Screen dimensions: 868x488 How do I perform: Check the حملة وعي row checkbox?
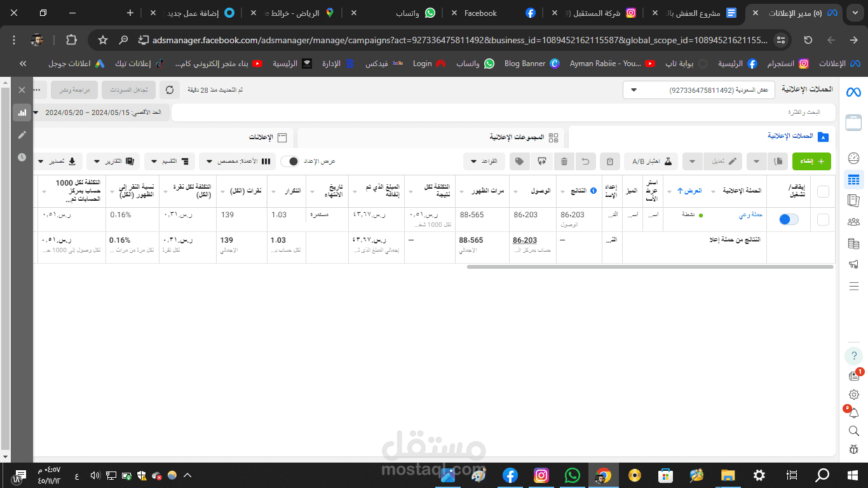(823, 219)
